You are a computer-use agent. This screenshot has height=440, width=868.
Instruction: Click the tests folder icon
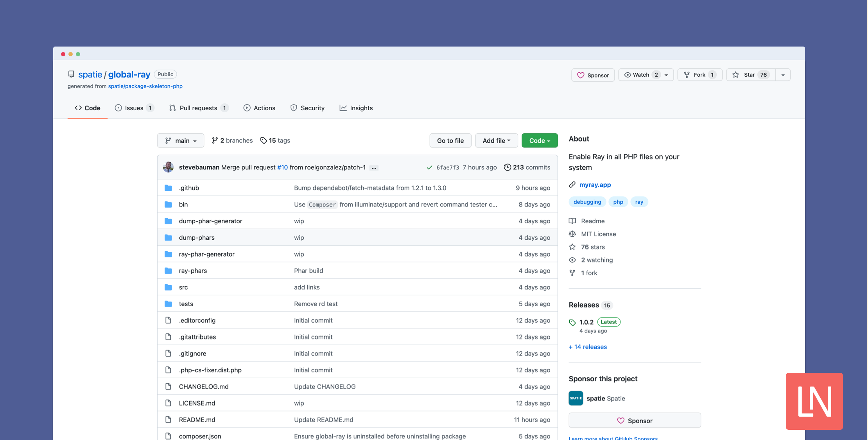(168, 304)
